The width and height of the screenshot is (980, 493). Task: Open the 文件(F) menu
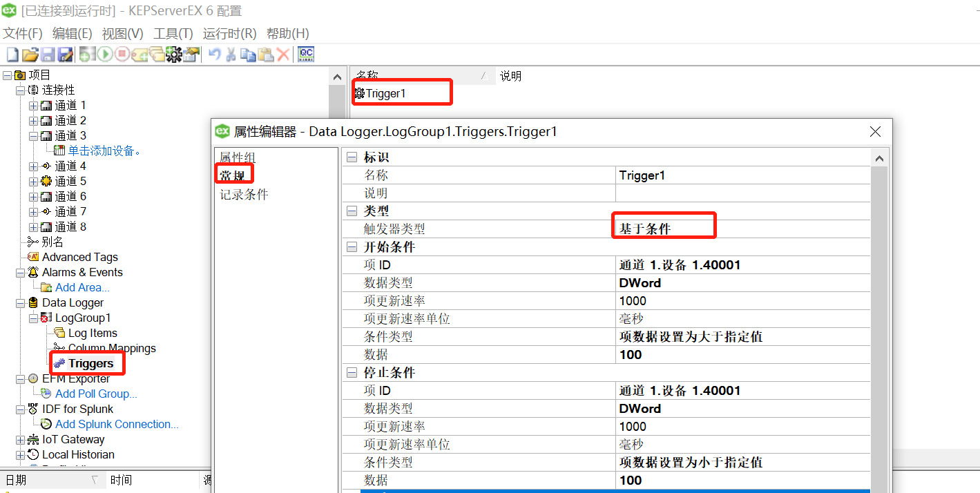click(23, 34)
